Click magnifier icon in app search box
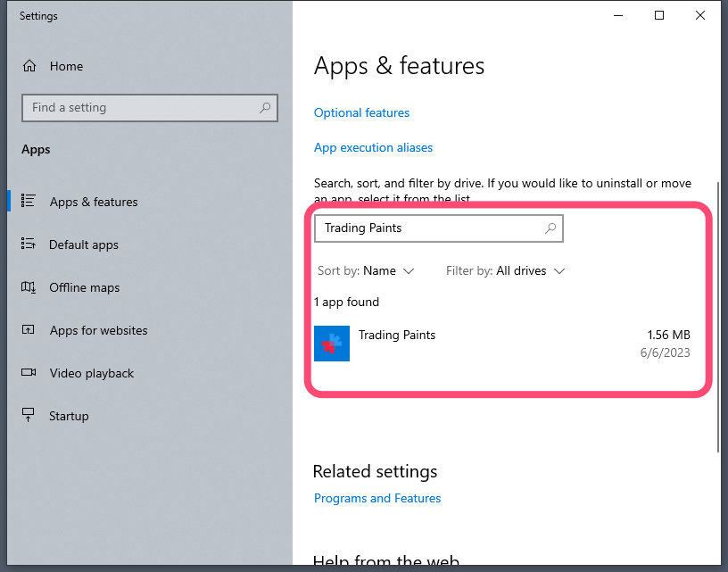 (550, 228)
